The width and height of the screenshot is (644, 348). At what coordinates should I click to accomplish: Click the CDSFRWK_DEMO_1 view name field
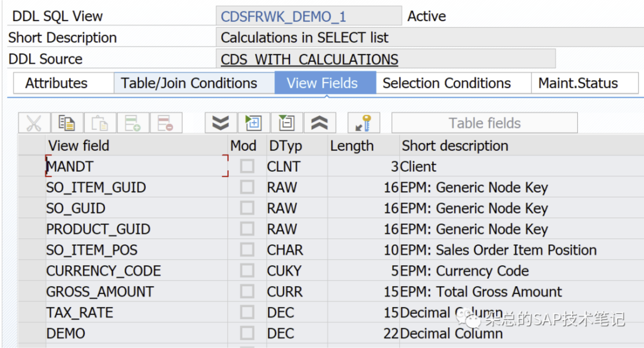click(x=309, y=16)
